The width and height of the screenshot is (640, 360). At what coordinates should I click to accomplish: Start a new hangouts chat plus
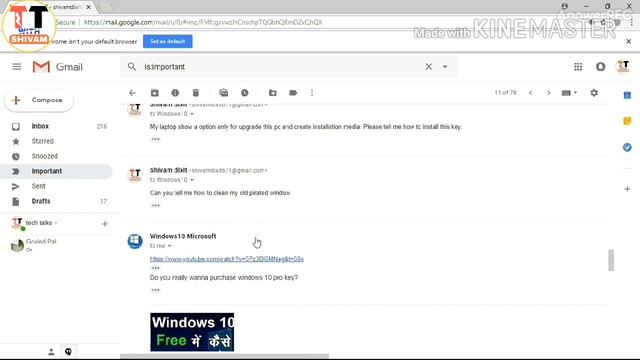[105, 224]
